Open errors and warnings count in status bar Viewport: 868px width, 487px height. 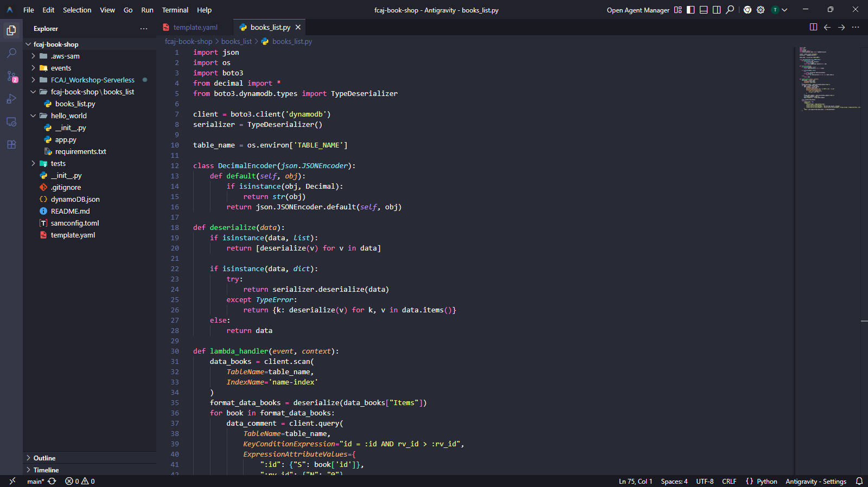(80, 481)
